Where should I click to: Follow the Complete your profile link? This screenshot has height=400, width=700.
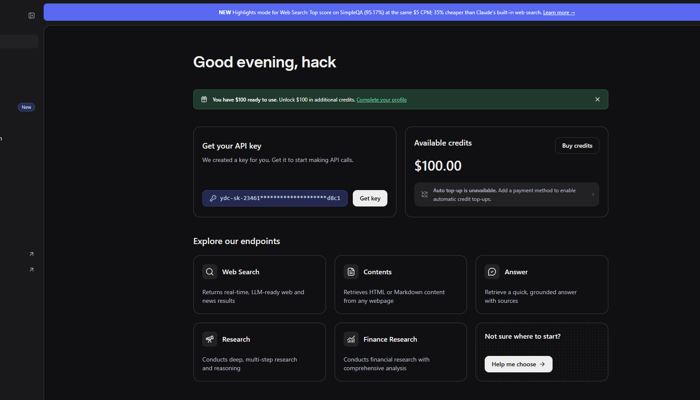(381, 100)
